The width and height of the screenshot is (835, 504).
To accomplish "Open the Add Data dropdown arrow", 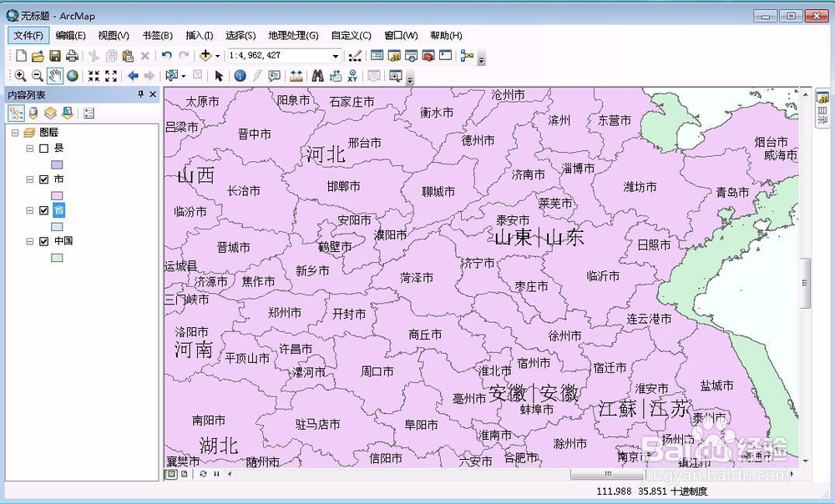I will point(217,56).
